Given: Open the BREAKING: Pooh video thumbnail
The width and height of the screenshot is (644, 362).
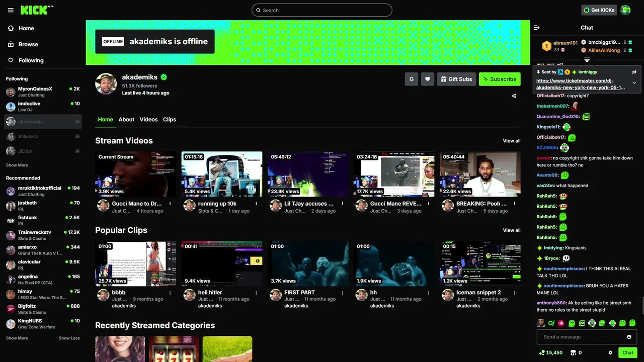Looking at the screenshot, I should coord(480,174).
